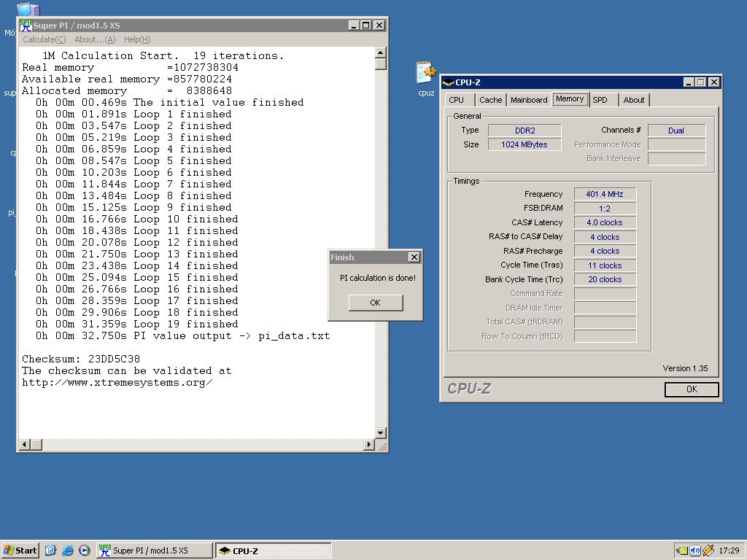Click the memory Type field showing DDR2
Image resolution: width=747 pixels, height=560 pixels.
point(525,131)
